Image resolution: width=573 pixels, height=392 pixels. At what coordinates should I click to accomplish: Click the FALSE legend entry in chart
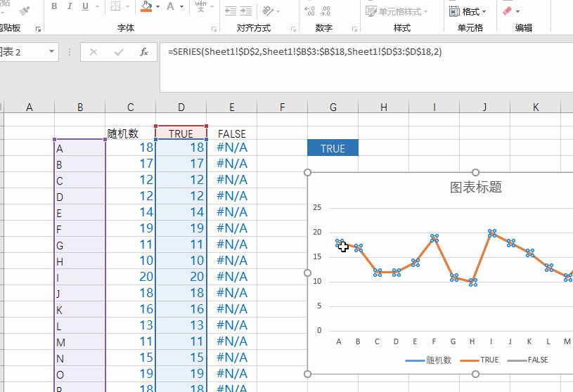coord(528,360)
